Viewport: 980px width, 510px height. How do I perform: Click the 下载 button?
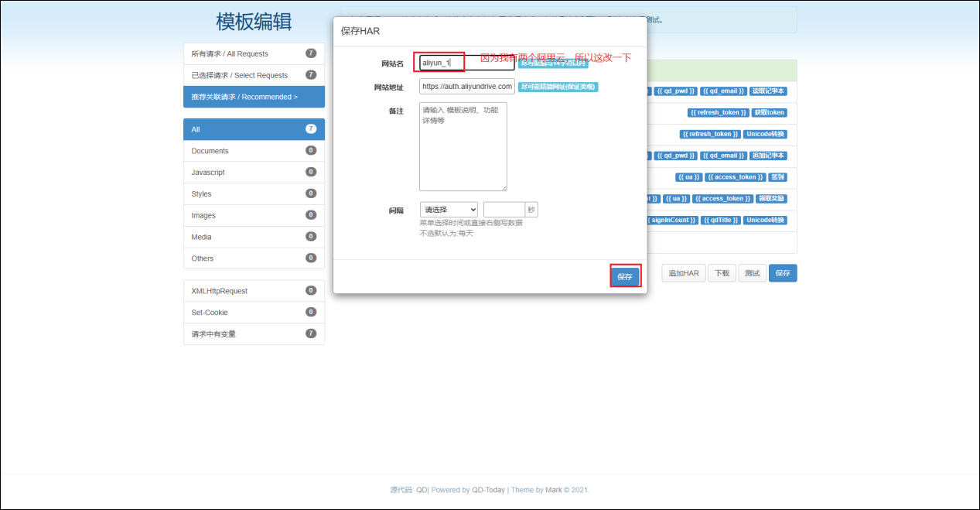point(722,273)
